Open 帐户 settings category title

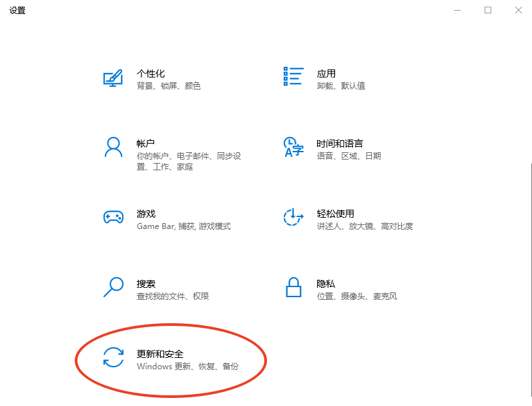coord(146,144)
